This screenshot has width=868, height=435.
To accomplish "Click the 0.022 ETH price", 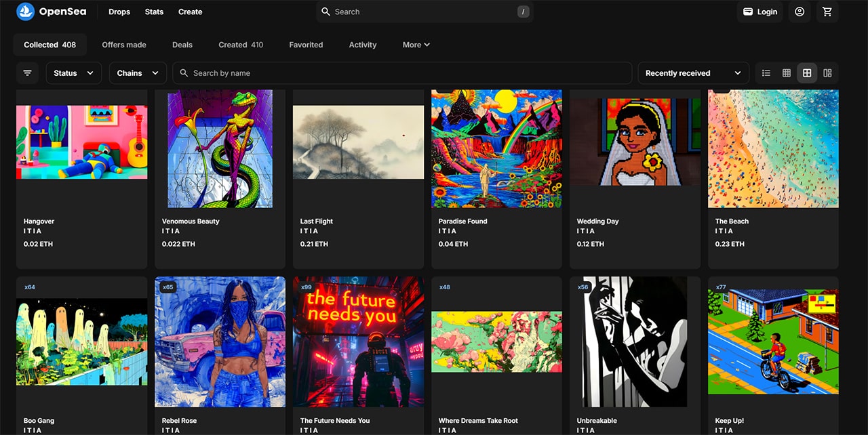I will (178, 244).
